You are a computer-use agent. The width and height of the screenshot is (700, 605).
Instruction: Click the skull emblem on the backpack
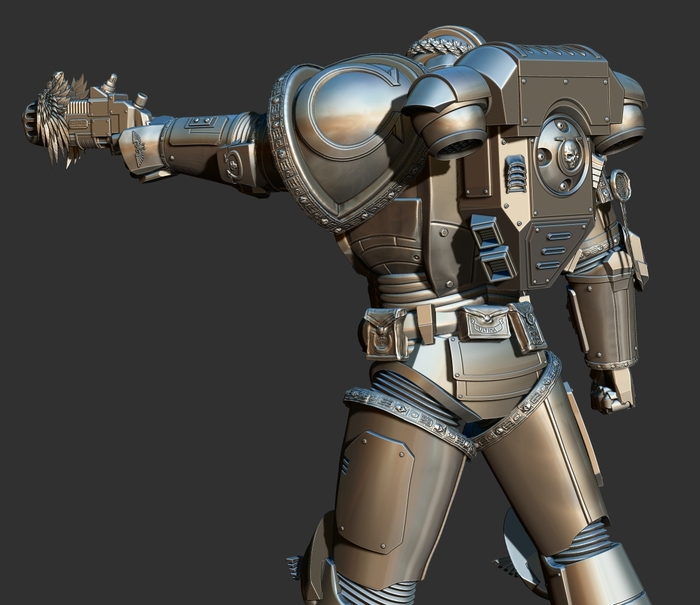pyautogui.click(x=571, y=153)
